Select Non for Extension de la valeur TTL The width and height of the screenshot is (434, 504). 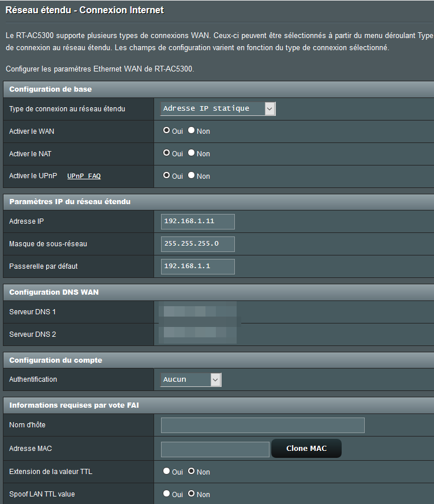192,471
